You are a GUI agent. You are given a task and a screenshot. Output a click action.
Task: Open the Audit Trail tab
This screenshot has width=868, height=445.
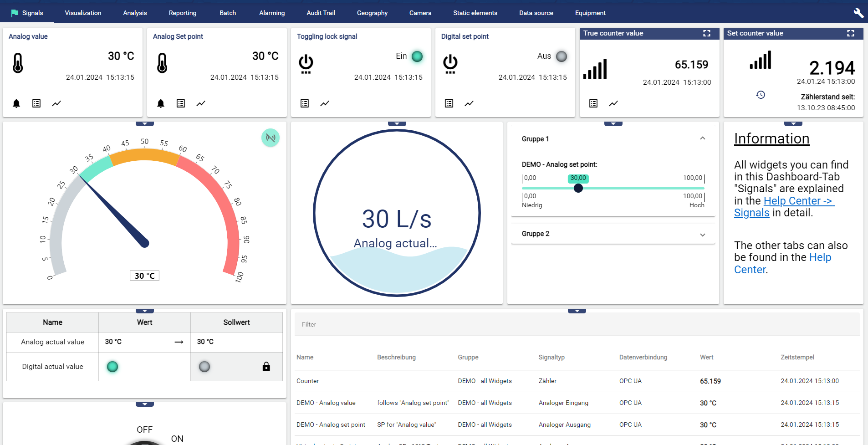(x=321, y=13)
